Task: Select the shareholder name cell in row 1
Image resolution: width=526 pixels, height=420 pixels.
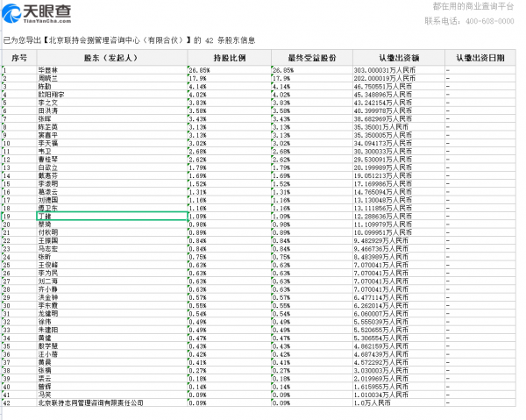Action: (x=111, y=70)
